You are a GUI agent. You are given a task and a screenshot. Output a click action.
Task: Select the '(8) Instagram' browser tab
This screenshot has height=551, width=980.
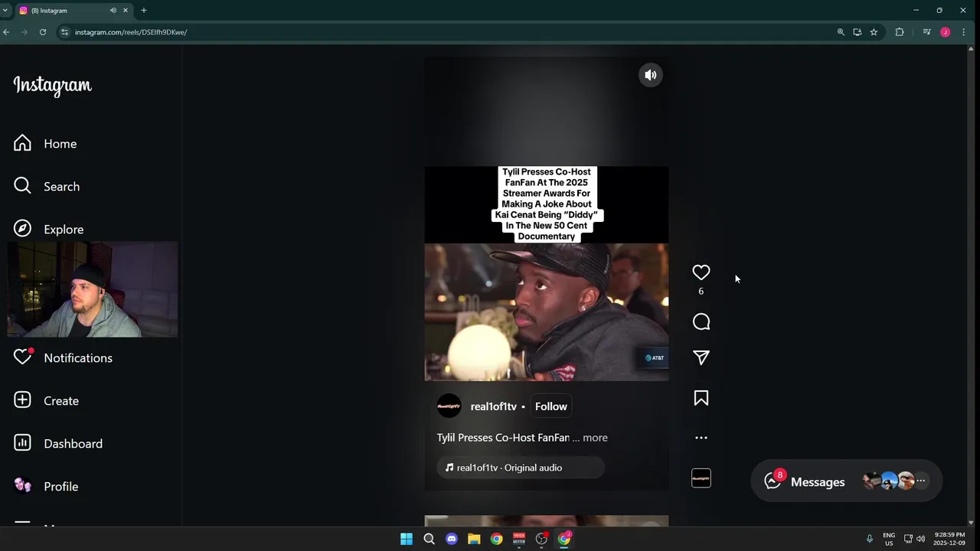[x=73, y=11]
